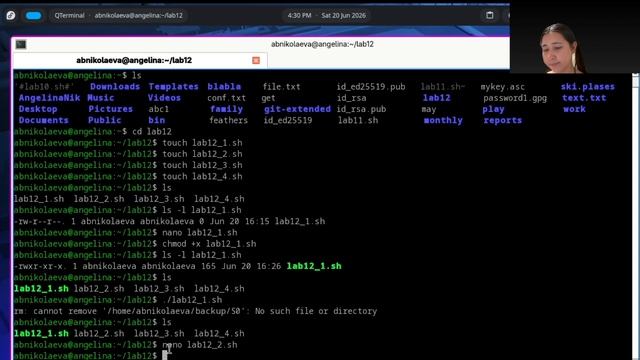This screenshot has height=360, width=640.
Task: Click password1.gpg in the listing
Action: (515, 98)
